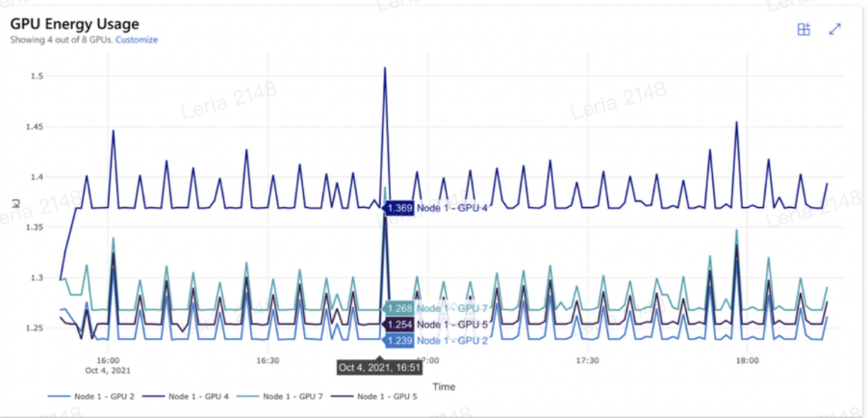
Task: Click the Customize link
Action: (x=137, y=39)
